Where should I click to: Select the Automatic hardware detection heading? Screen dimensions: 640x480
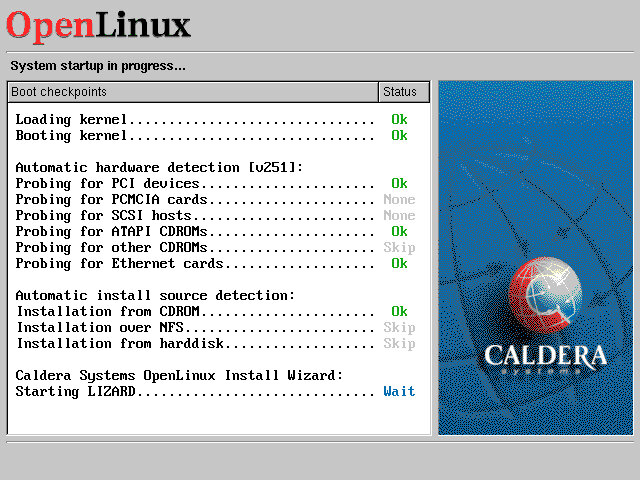(x=159, y=168)
